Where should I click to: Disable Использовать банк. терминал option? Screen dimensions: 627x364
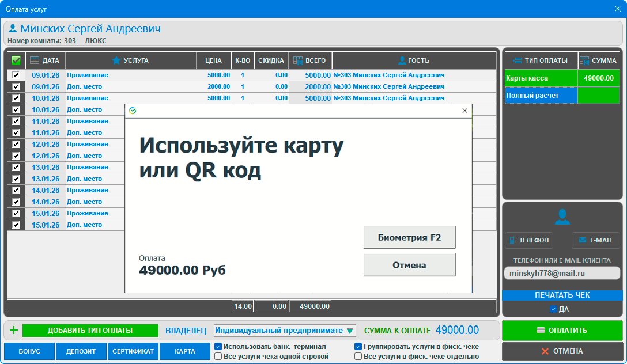pos(218,346)
